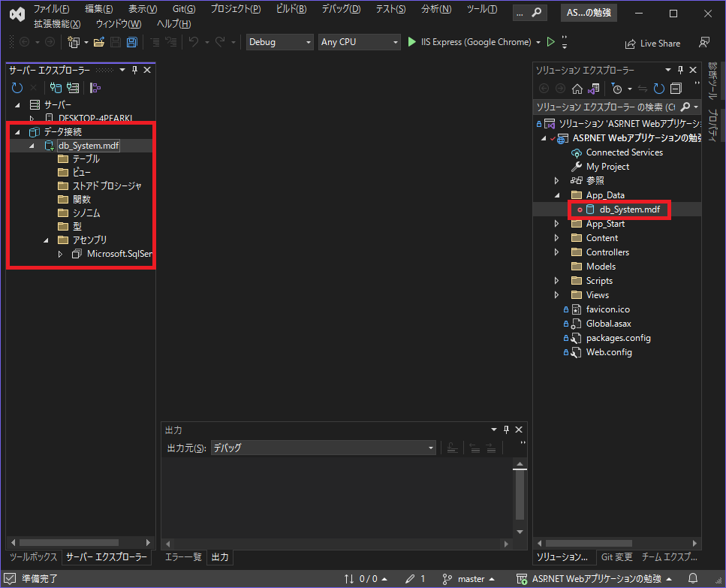Click Solution Explorer search input field
Screen dimensions: 726x588
[606, 107]
